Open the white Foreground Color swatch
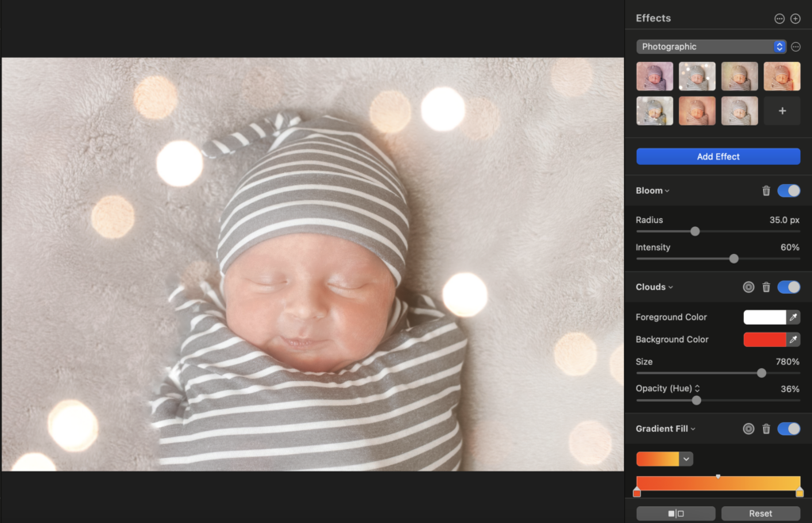 765,317
